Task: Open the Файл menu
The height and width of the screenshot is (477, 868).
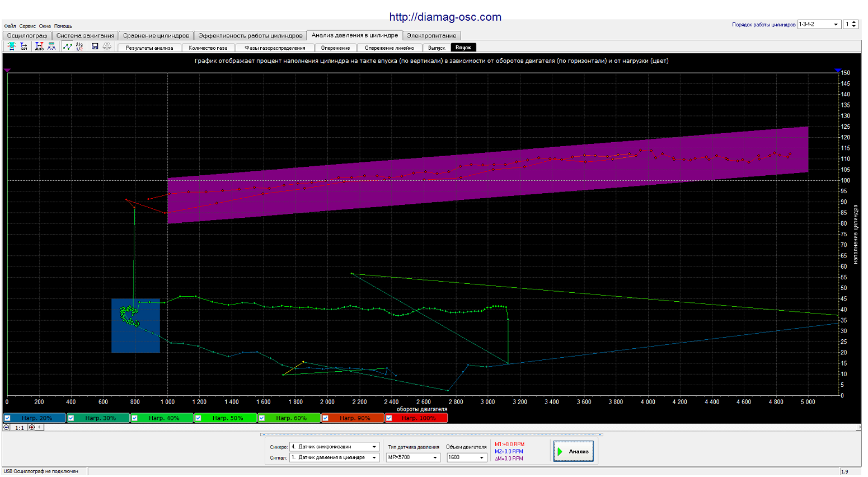Action: [10, 26]
